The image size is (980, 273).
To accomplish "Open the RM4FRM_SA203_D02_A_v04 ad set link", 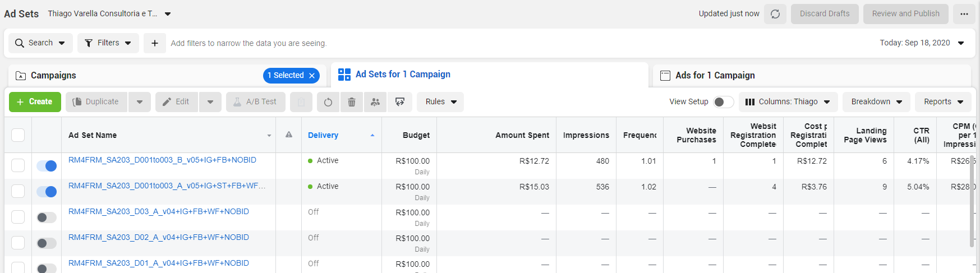I will (159, 238).
